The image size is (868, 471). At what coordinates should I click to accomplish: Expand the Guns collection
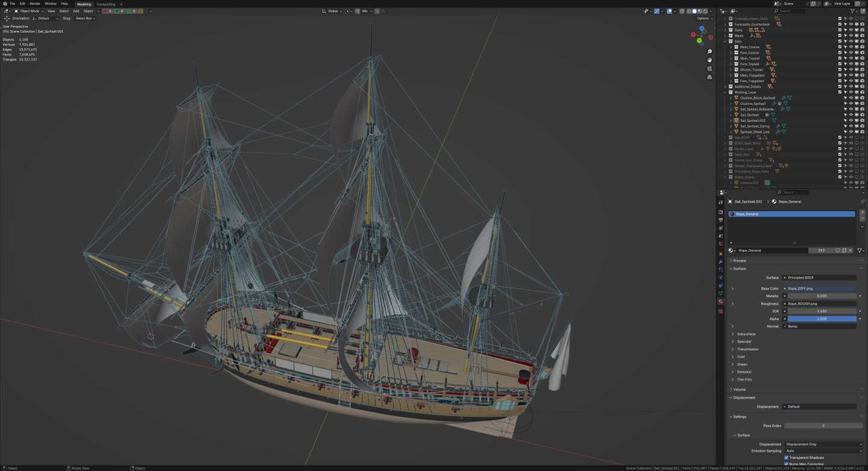tap(725, 30)
